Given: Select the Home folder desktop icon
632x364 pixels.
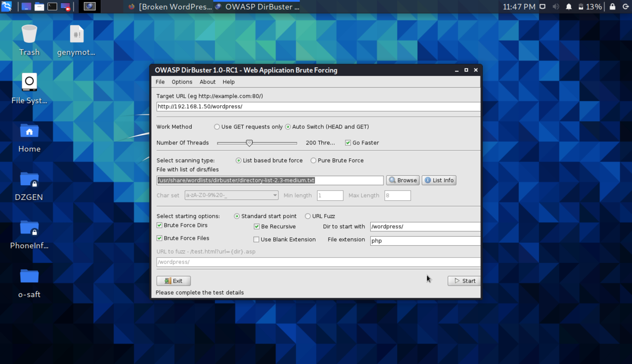Looking at the screenshot, I should pos(29,137).
